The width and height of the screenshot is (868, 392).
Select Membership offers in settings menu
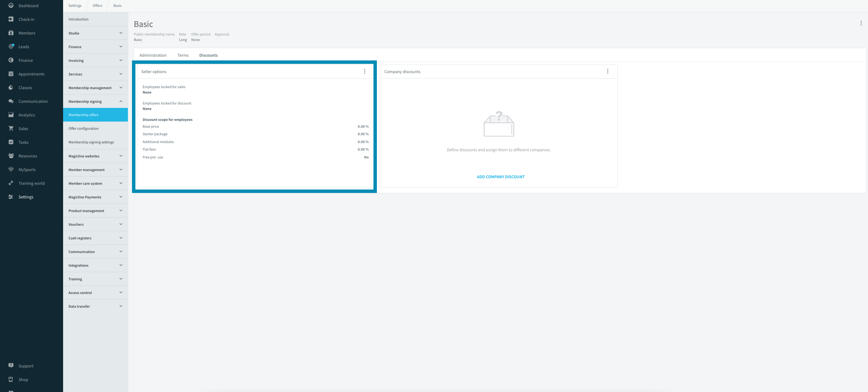[95, 115]
